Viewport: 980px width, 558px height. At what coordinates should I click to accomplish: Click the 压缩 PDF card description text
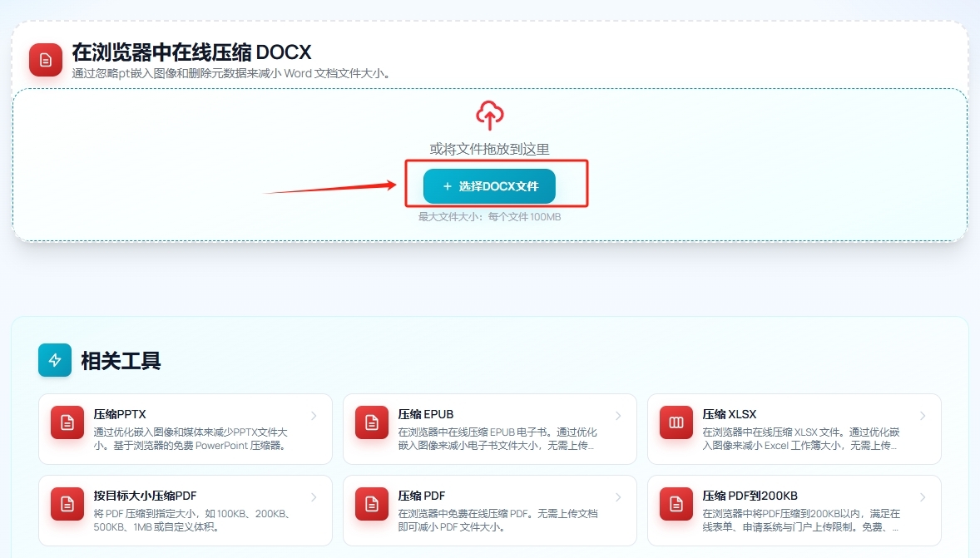coord(498,520)
